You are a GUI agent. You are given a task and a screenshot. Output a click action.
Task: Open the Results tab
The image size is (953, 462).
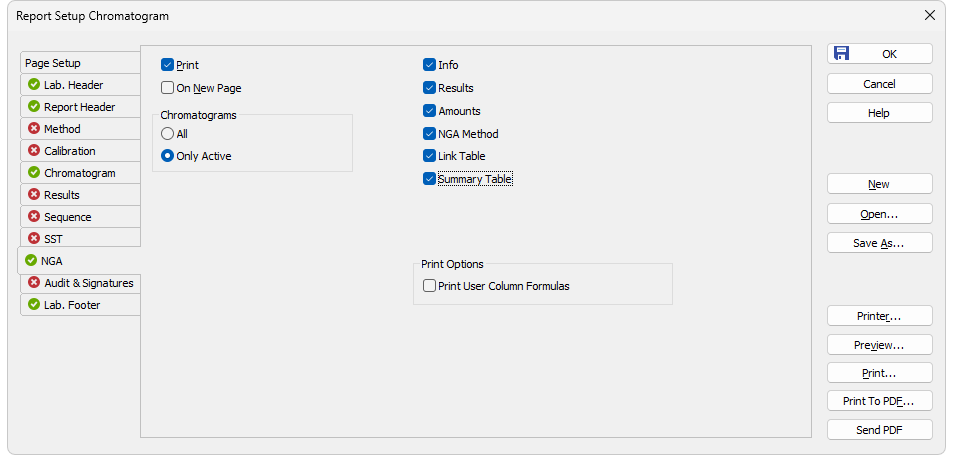80,195
